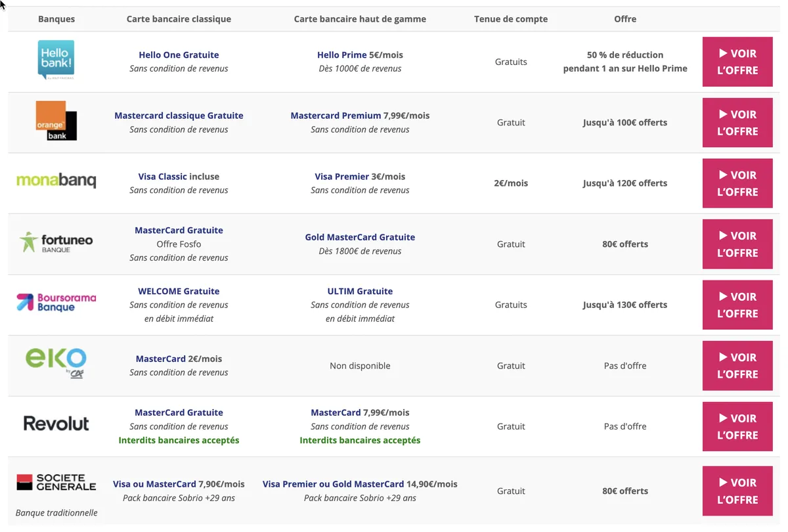Image resolution: width=788 pixels, height=532 pixels.
Task: Click 'Gratuits' in Boursorama row
Action: [x=511, y=305]
